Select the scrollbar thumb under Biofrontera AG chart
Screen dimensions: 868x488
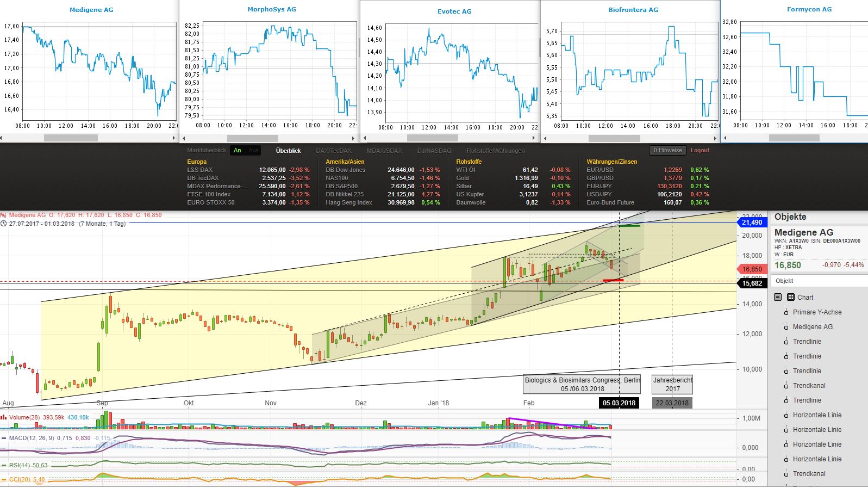pos(614,138)
